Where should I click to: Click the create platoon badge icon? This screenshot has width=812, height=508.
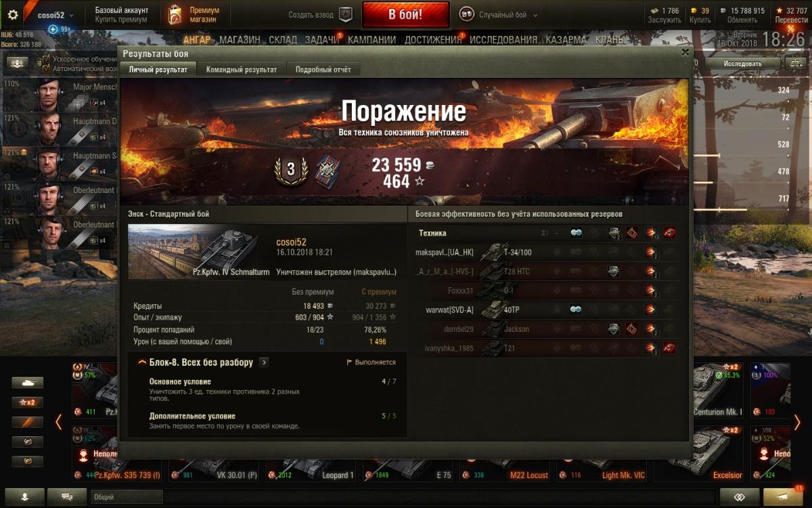[345, 15]
